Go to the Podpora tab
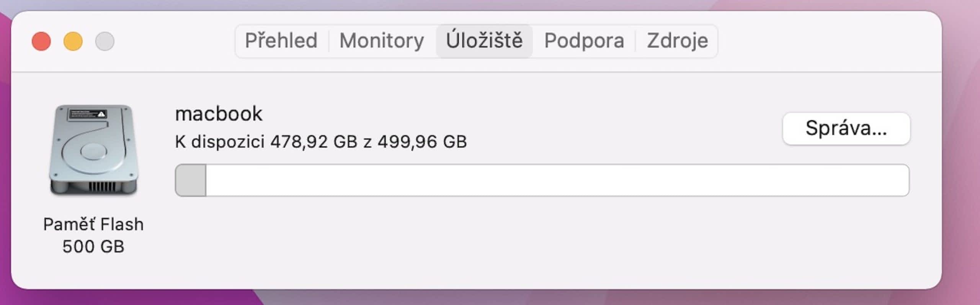 [584, 41]
